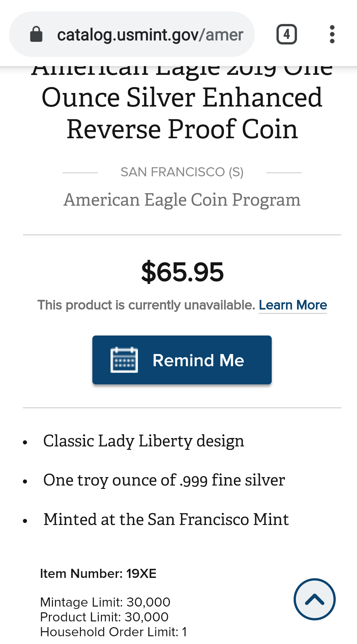
Task: Tap the Household Order Limit: 1 line
Action: coord(113,632)
